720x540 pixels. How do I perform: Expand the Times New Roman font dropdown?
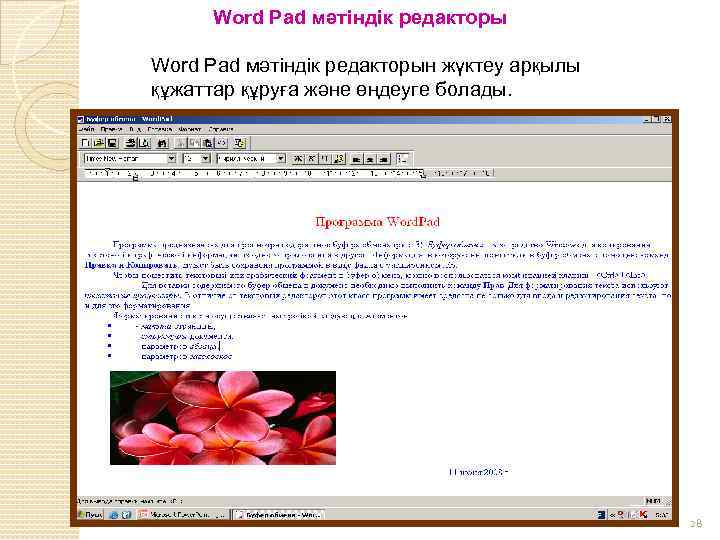point(171,158)
